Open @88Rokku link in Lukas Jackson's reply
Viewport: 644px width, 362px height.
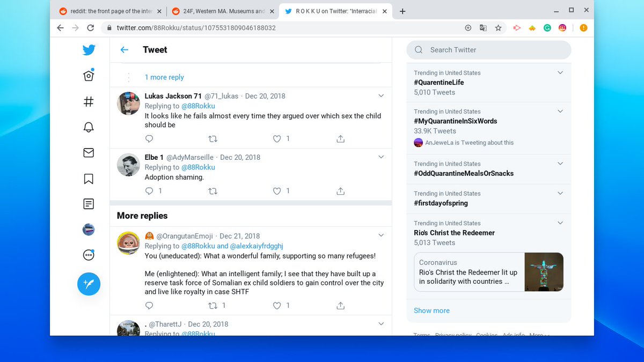[x=199, y=106]
